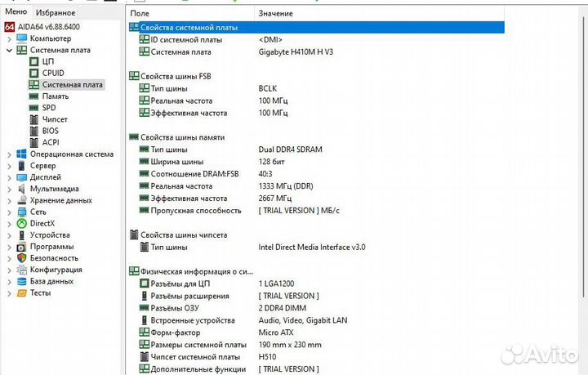Click the Компьютер monitor icon
588x375 pixels.
coord(22,38)
